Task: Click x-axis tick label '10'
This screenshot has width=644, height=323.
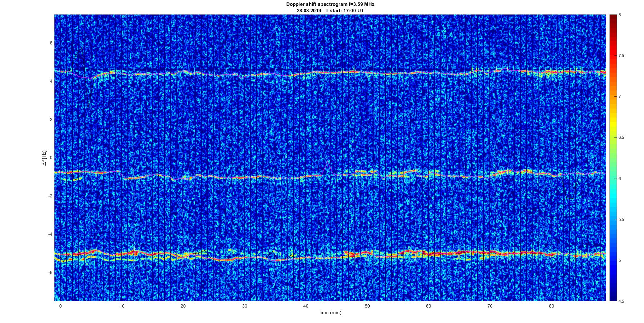Action: pos(122,306)
